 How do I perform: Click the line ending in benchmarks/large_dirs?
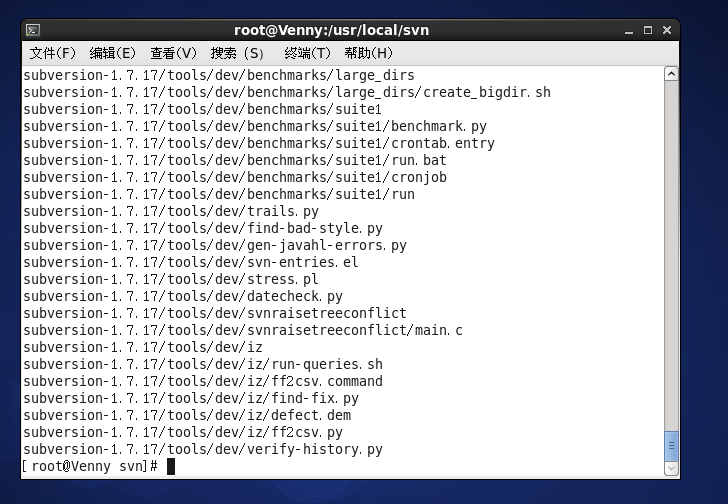[219, 75]
